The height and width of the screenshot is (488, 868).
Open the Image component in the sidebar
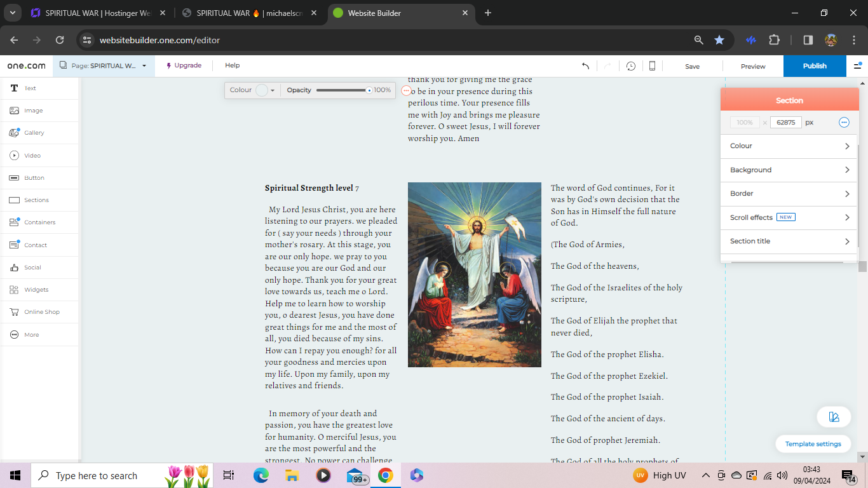point(39,111)
